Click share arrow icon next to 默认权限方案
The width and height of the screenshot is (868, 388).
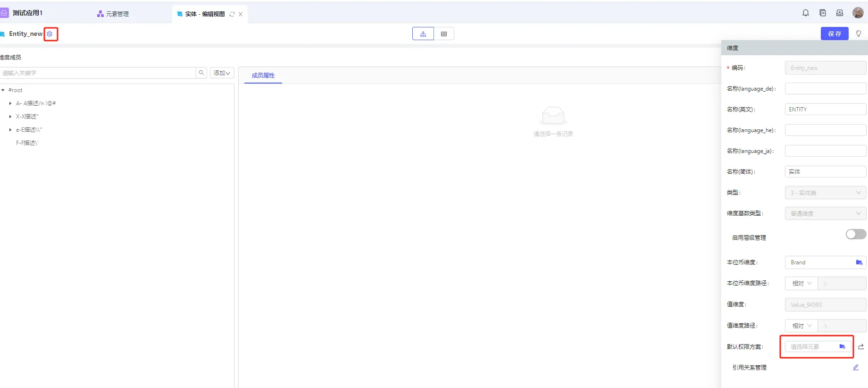pos(861,346)
